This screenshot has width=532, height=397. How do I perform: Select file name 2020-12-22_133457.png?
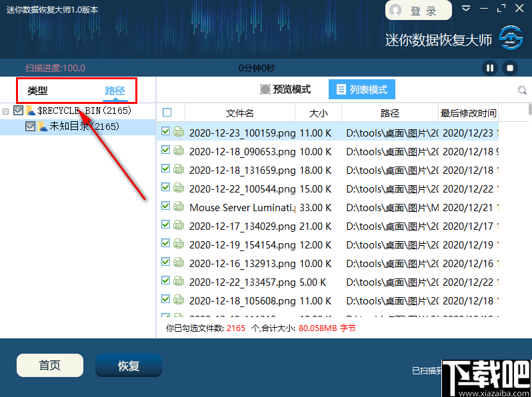pos(242,282)
